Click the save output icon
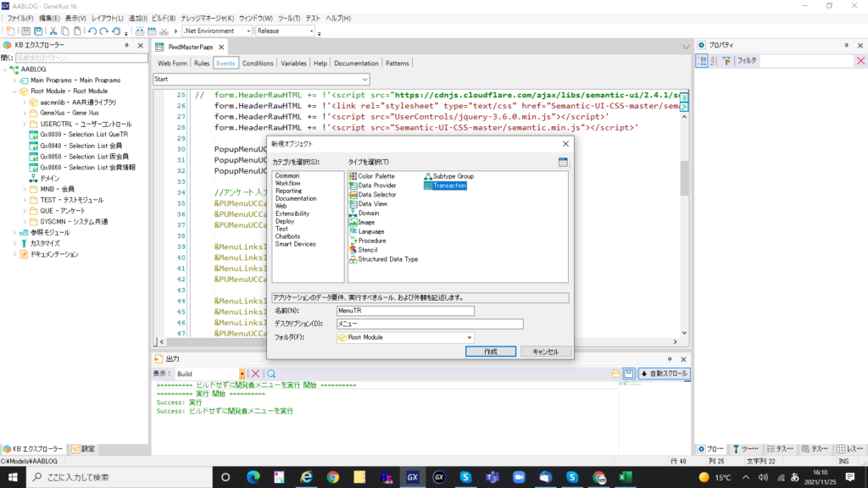The width and height of the screenshot is (868, 488). [x=629, y=374]
